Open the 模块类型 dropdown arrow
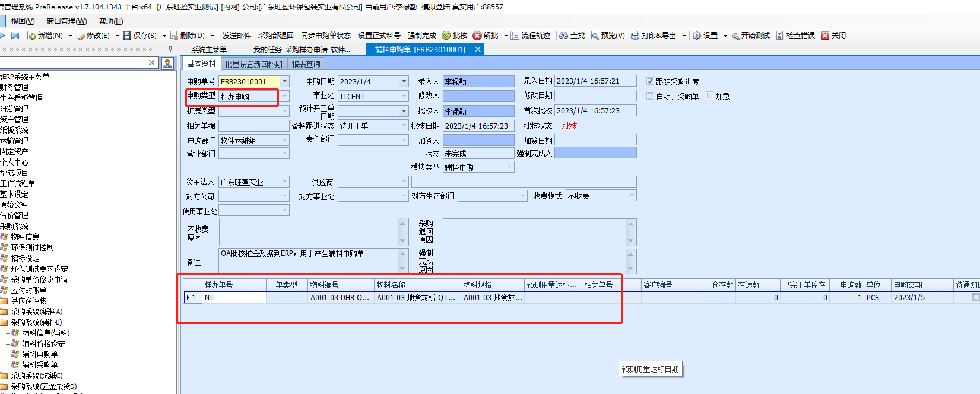Screen dimensions: 980x394 coord(509,167)
